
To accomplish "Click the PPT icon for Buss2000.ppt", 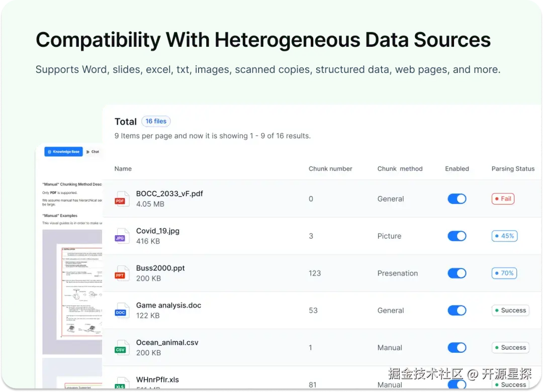I will tap(120, 273).
